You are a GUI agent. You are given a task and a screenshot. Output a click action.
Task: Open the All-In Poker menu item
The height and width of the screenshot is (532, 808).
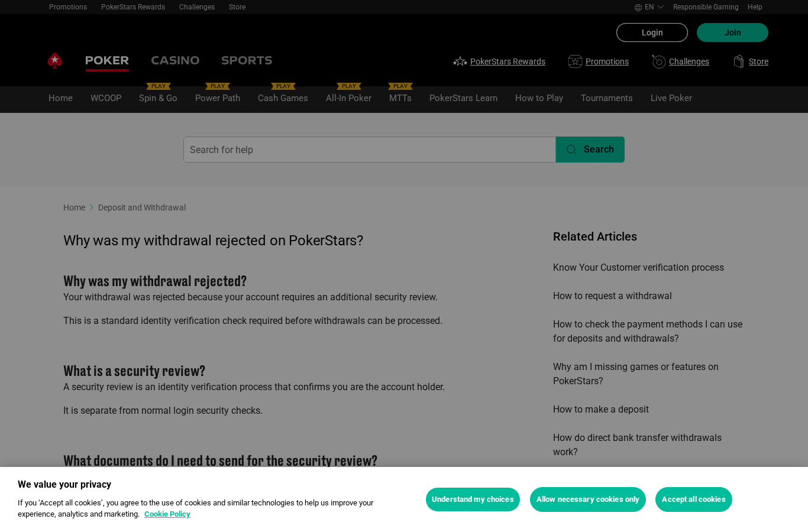point(348,98)
